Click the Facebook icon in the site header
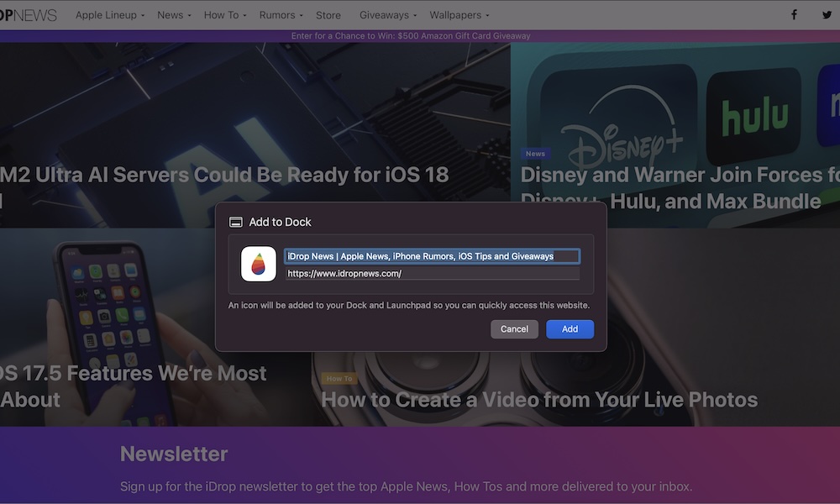 (x=794, y=15)
